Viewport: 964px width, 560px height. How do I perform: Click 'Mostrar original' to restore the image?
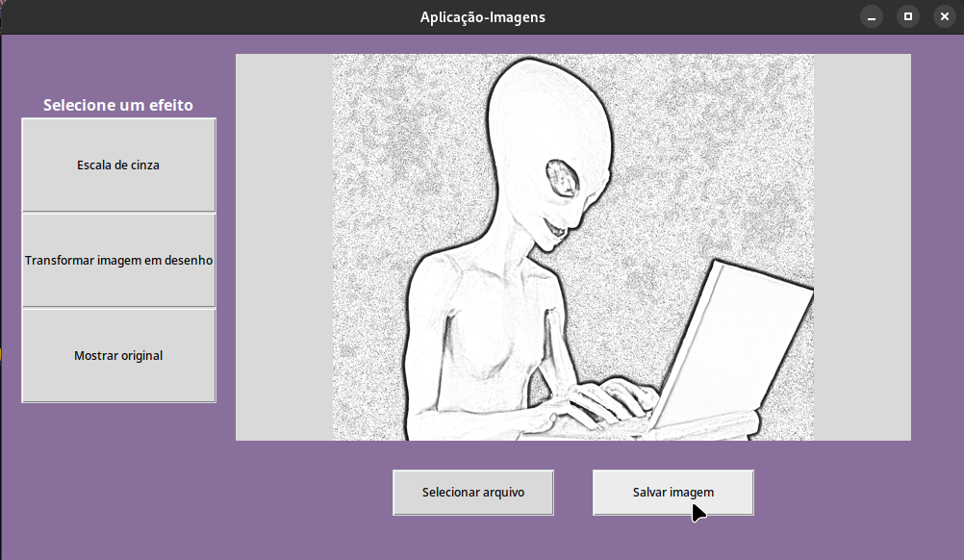coord(117,355)
